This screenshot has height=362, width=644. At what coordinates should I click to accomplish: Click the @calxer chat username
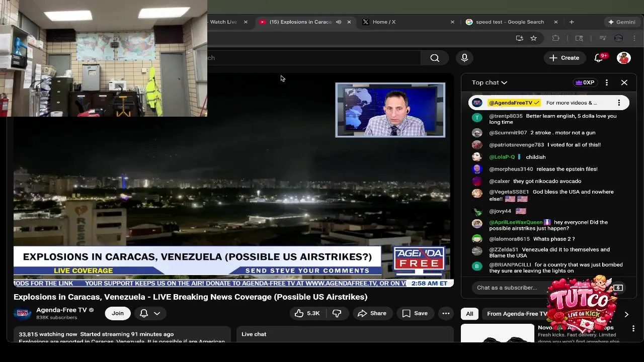500,181
